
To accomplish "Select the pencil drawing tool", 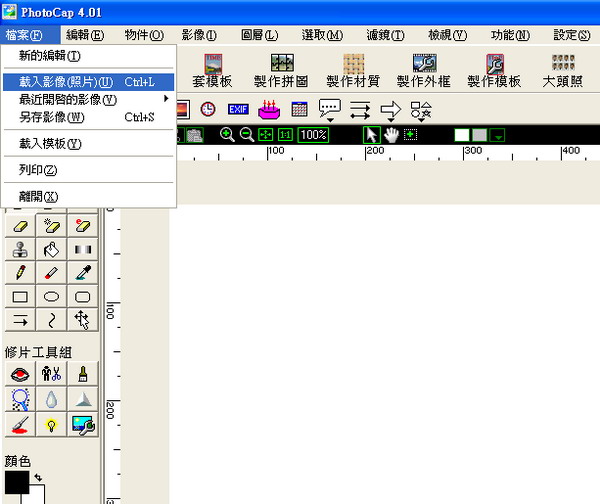I will click(x=19, y=272).
